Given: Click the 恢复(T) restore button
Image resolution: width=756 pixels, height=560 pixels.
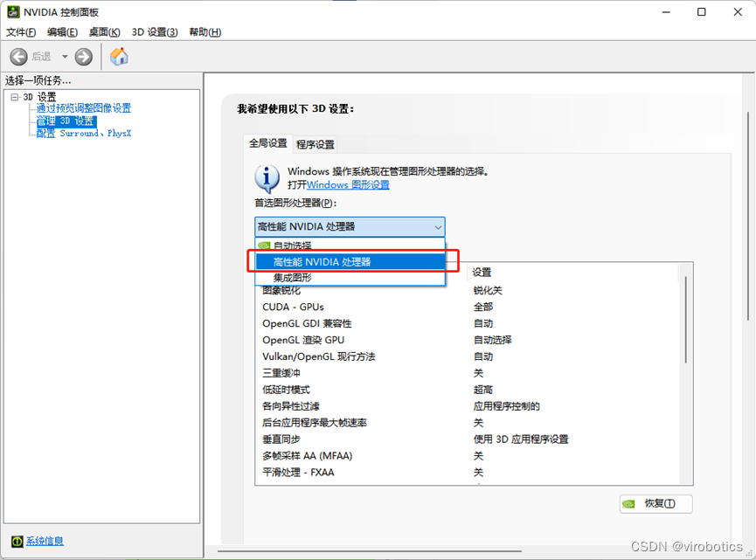Looking at the screenshot, I should click(656, 503).
